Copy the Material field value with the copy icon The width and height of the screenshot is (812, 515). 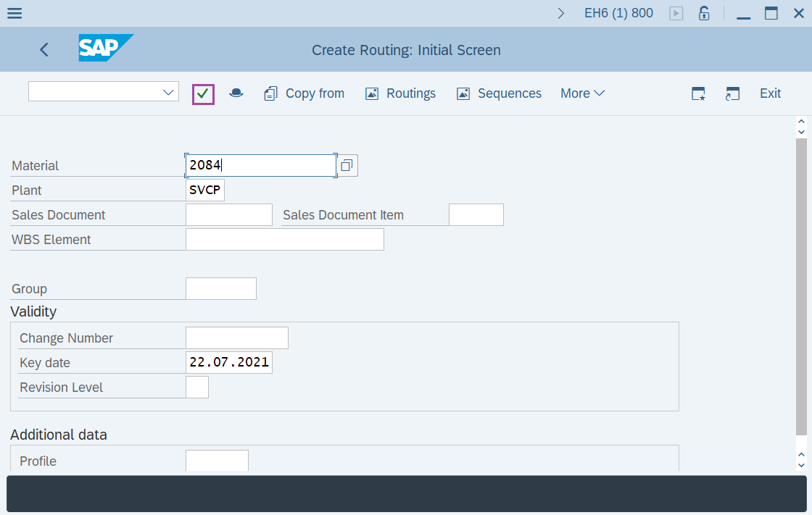click(x=347, y=165)
